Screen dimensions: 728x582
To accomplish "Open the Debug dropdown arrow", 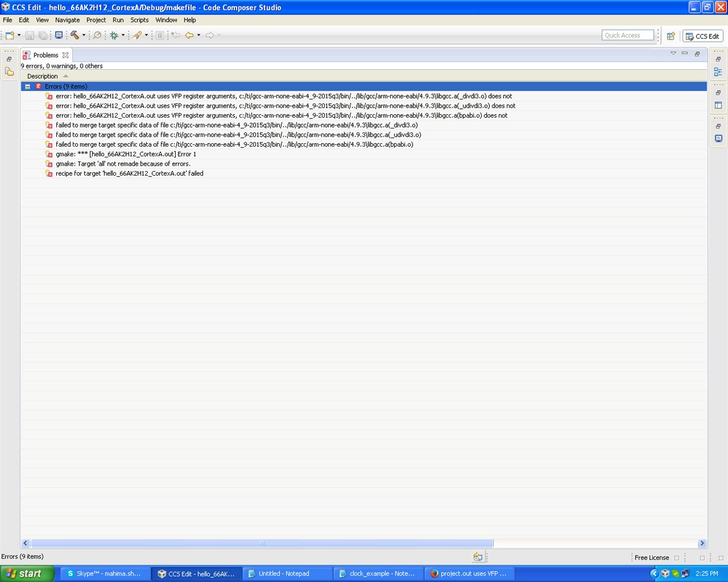I will point(123,35).
